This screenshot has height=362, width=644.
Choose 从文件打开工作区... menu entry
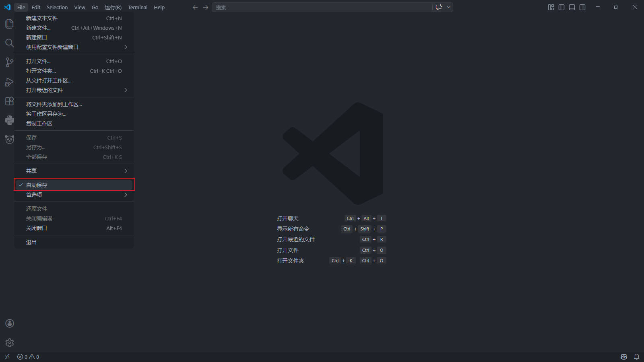click(74, 80)
